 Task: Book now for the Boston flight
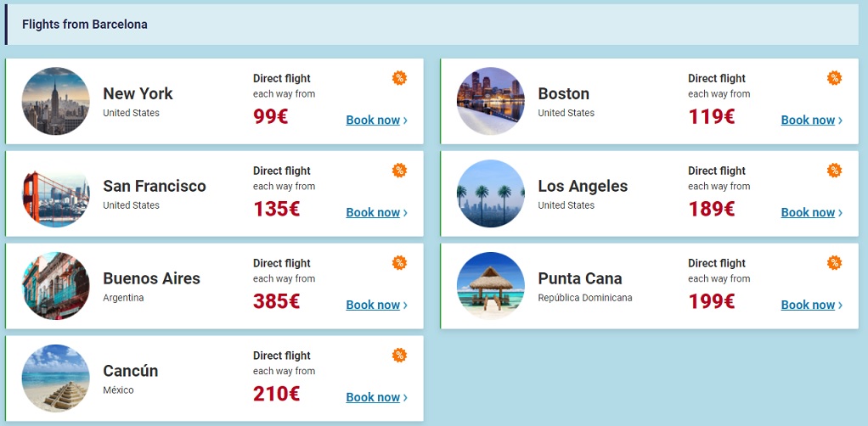(x=812, y=120)
